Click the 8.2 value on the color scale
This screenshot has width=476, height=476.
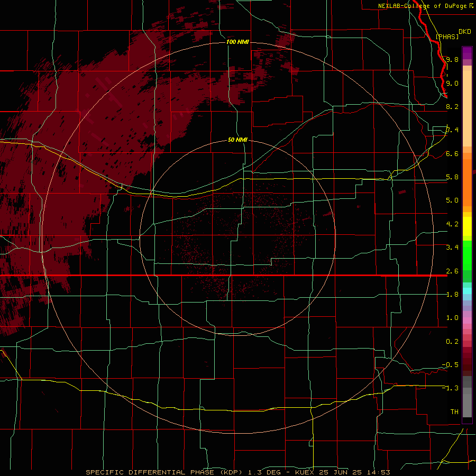(452, 106)
